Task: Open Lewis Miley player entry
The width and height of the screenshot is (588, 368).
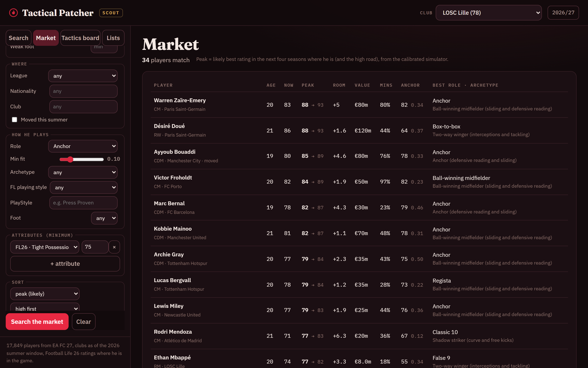Action: click(359, 310)
